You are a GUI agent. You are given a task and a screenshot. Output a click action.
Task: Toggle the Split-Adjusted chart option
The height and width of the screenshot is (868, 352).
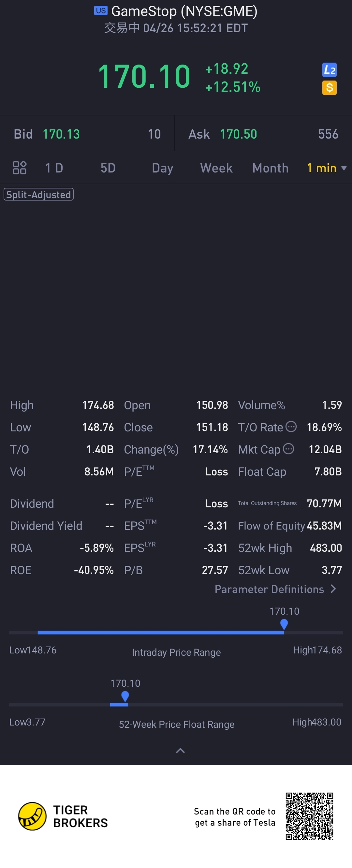point(38,194)
